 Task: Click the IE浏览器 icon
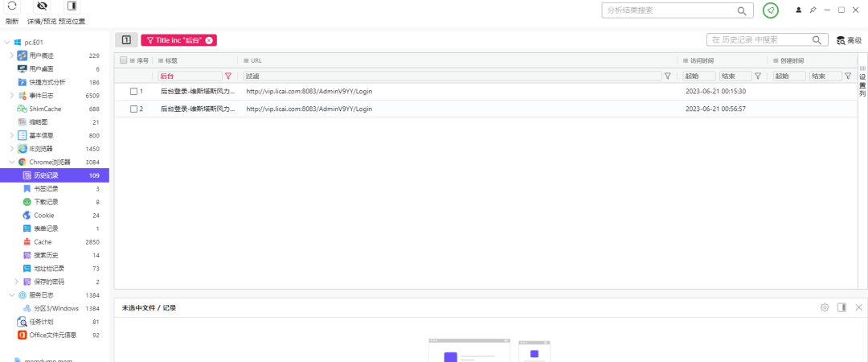[23, 149]
